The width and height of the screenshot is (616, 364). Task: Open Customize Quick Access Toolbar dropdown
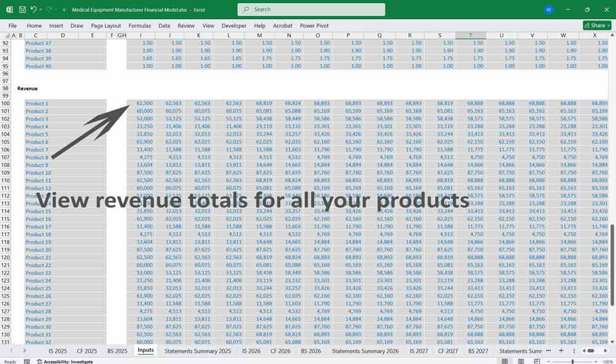pyautogui.click(x=64, y=10)
